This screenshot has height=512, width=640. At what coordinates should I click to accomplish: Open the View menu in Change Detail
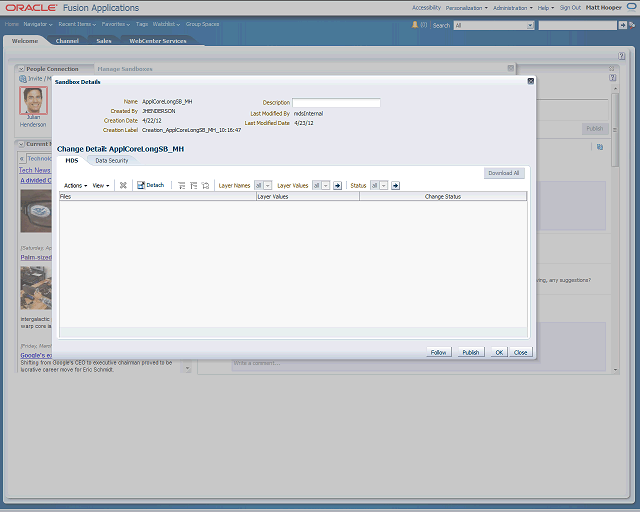coord(101,186)
